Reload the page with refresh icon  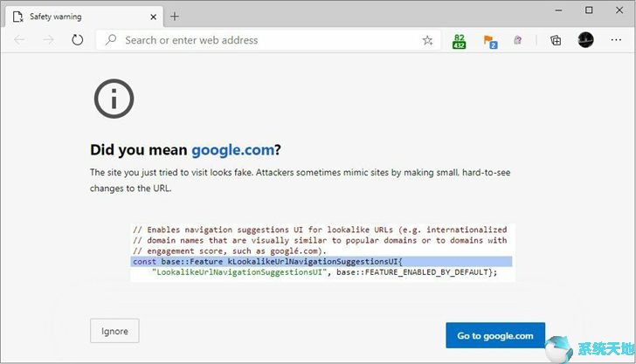pyautogui.click(x=77, y=40)
